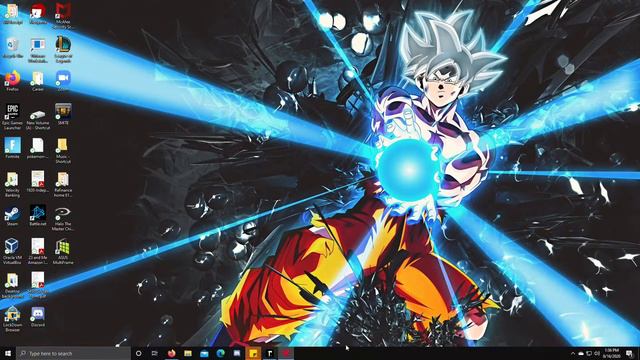Open the Velocity Banking folder
This screenshot has height=360, width=640.
tap(12, 184)
